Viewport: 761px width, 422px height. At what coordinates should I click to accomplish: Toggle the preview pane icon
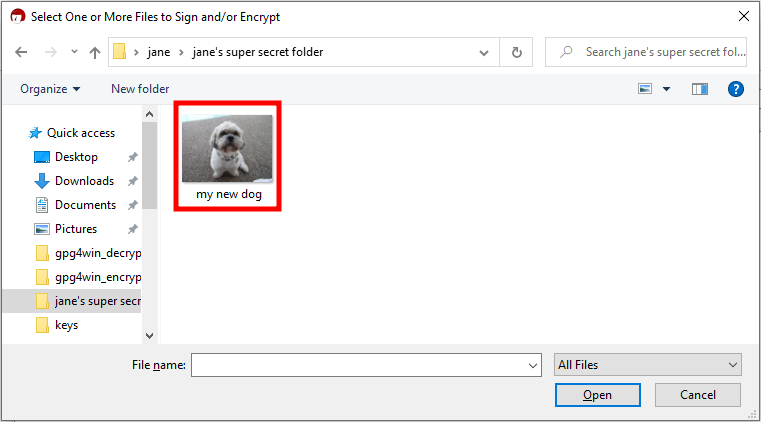(700, 89)
